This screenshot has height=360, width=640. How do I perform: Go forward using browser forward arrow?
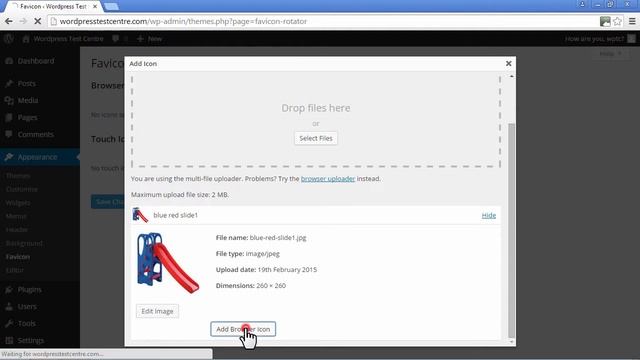coord(23,21)
